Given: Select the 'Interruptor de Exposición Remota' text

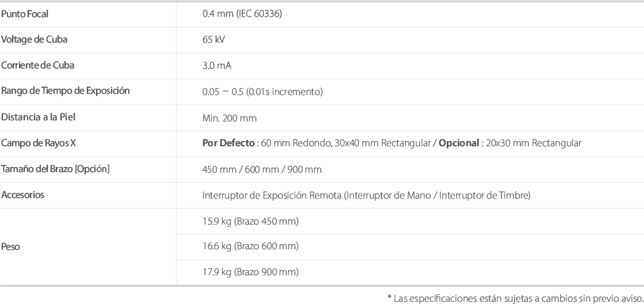Looking at the screenshot, I should point(272,195).
